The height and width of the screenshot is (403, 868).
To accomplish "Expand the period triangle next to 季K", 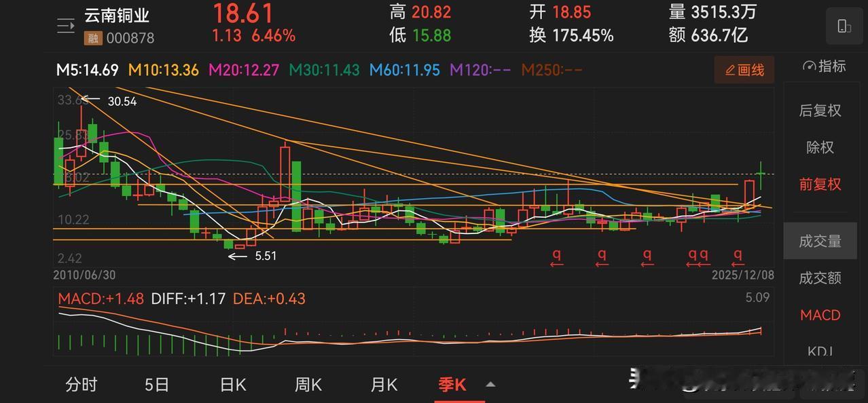I will pos(490,385).
